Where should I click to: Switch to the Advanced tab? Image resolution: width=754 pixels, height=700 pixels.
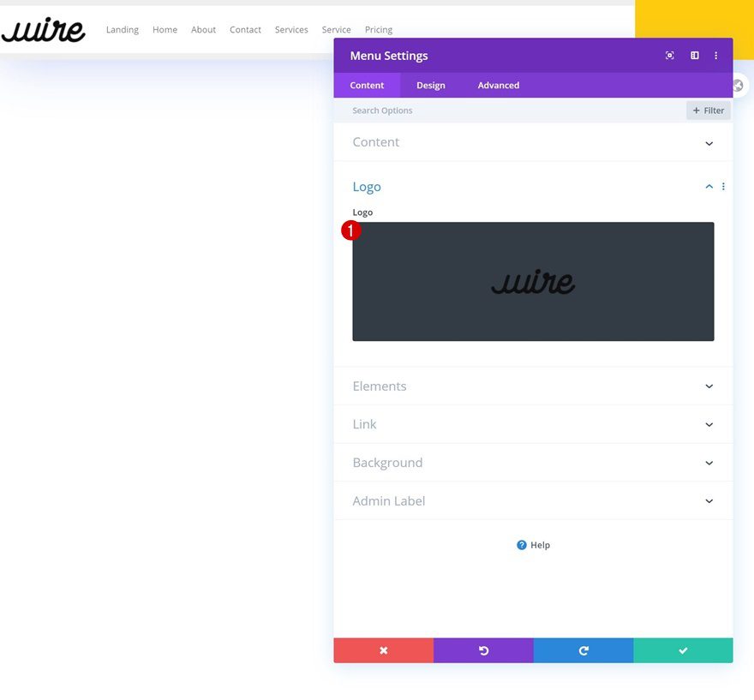point(498,85)
